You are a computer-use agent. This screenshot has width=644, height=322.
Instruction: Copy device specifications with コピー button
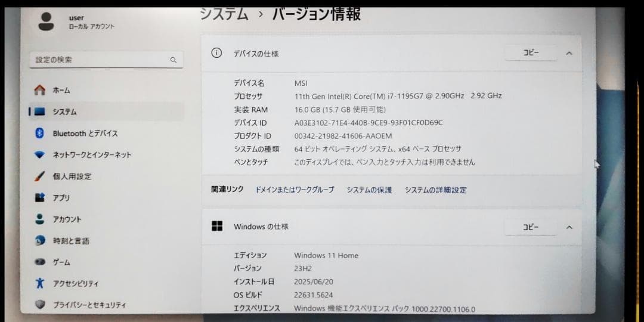coord(531,53)
